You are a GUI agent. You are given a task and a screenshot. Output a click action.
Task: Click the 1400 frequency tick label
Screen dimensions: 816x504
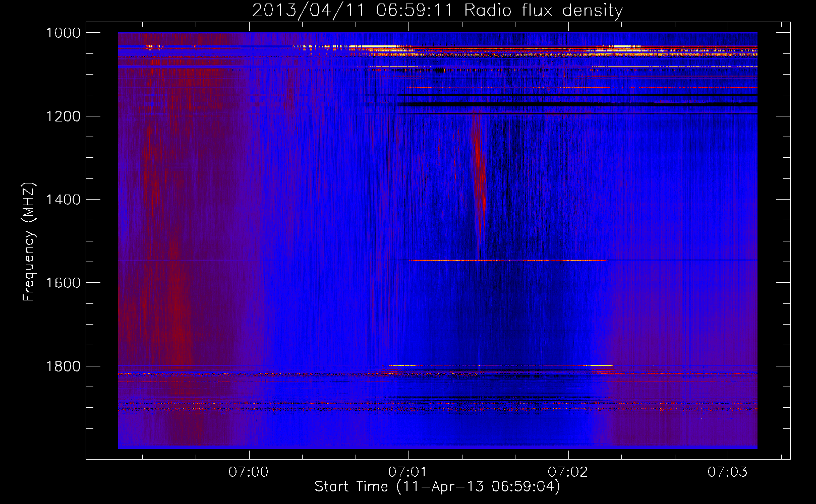tap(63, 200)
